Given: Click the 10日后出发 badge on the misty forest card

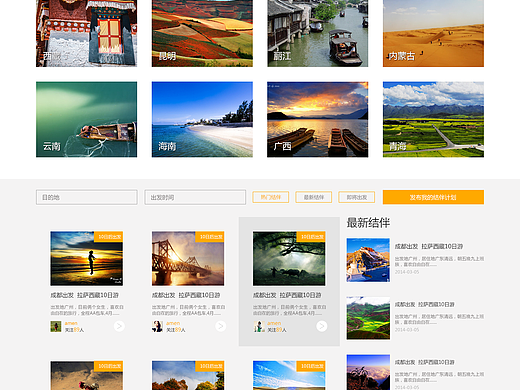Looking at the screenshot, I should tap(311, 237).
